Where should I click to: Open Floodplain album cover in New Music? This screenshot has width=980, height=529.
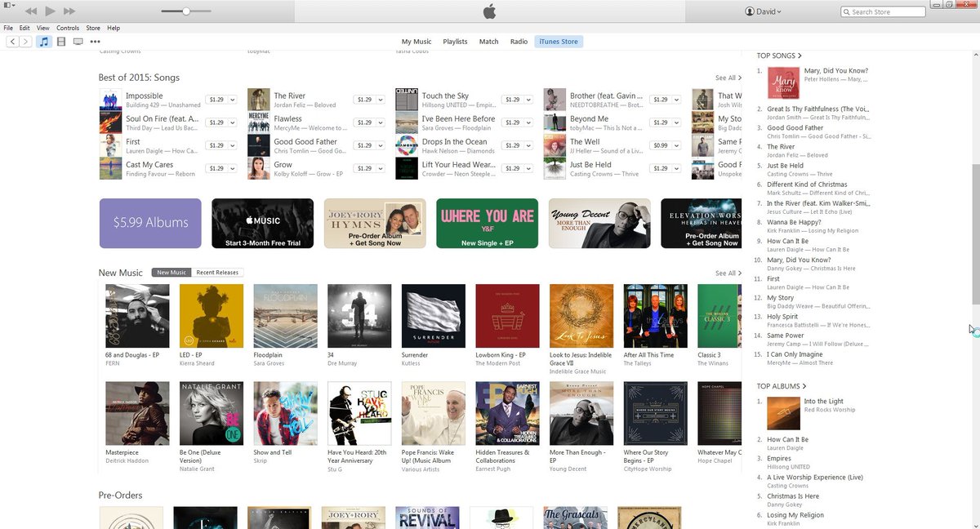click(285, 316)
